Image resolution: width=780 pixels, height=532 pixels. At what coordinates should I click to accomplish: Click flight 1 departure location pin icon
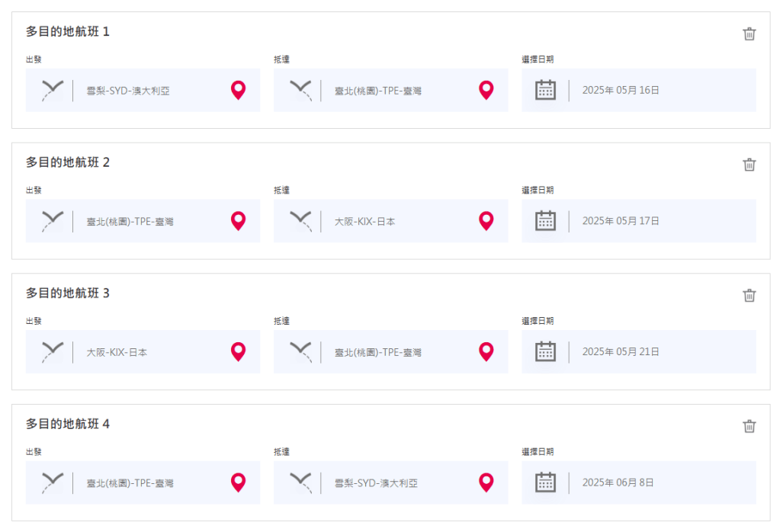239,91
